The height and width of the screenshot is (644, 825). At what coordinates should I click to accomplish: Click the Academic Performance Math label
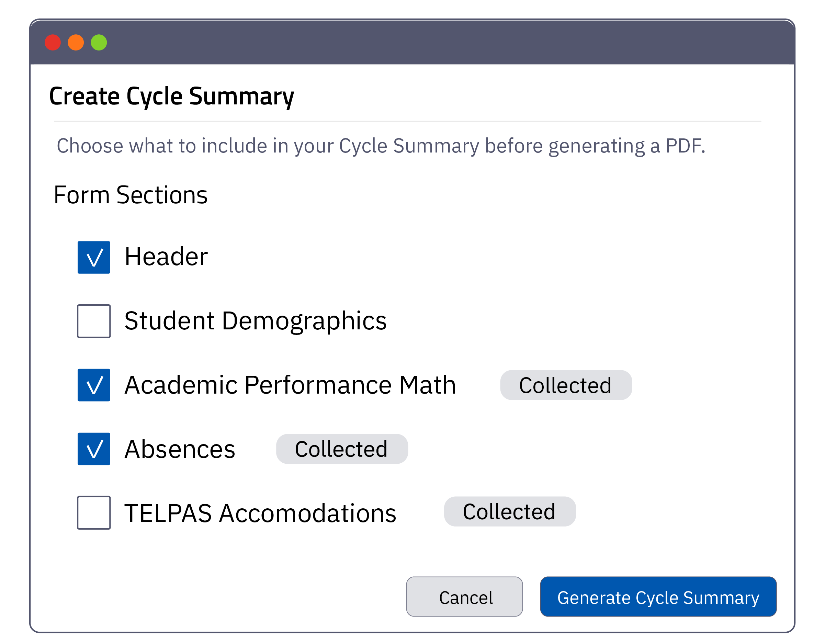coord(290,385)
